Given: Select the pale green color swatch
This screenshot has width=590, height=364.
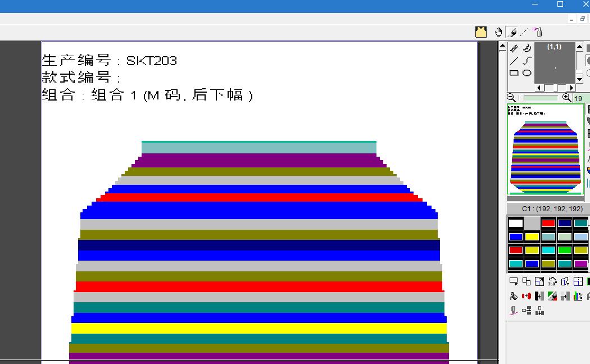Looking at the screenshot, I should [564, 237].
